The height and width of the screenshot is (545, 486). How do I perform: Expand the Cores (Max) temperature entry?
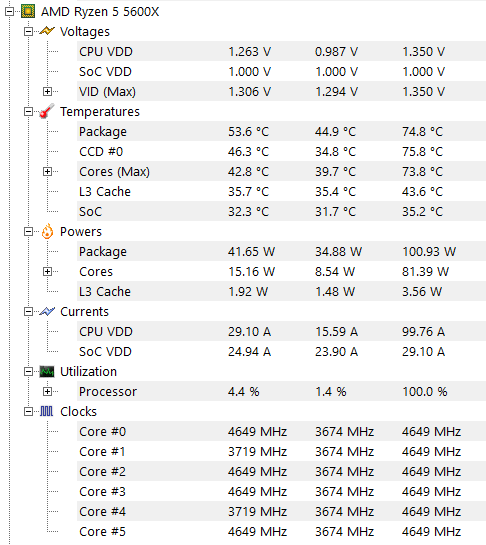click(x=47, y=171)
